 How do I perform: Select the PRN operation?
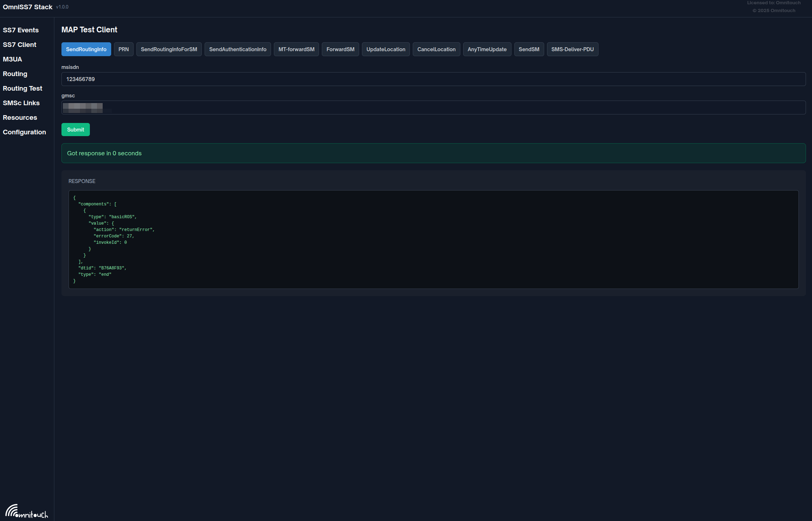pyautogui.click(x=123, y=49)
